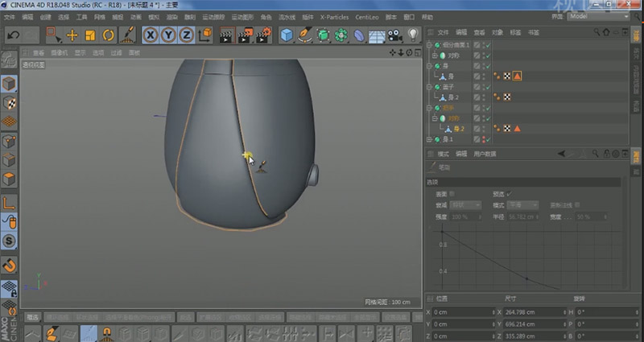Select Points mode in left toolbar

(9, 142)
